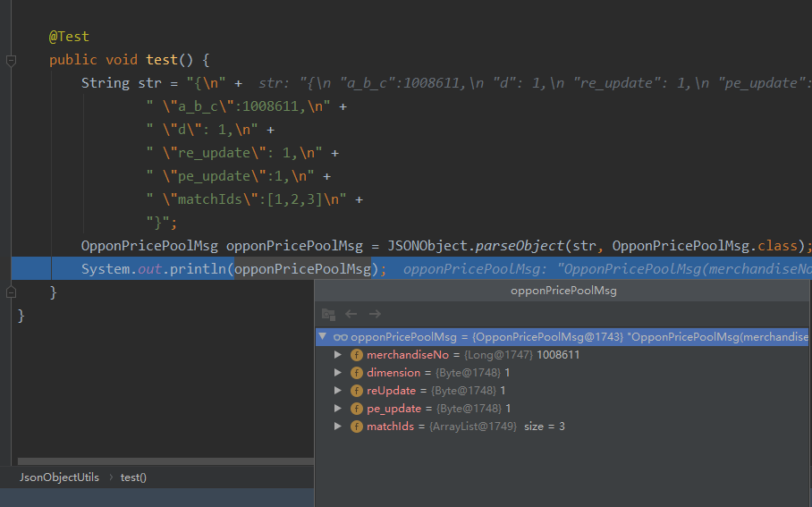Click highlighted opponPricePoolMsg in println
The height and width of the screenshot is (507, 812).
(x=303, y=269)
